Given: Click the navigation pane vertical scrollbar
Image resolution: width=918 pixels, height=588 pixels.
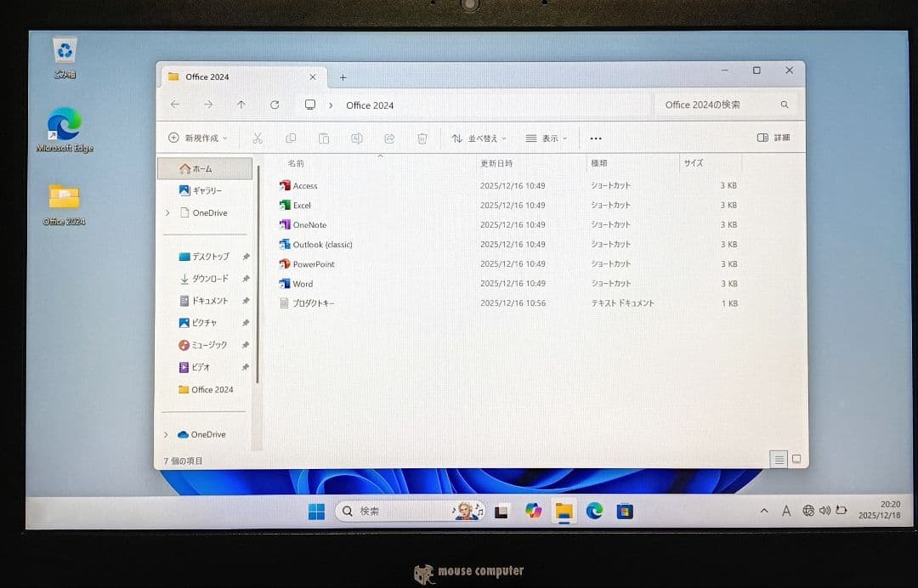Looking at the screenshot, I should coord(258,275).
